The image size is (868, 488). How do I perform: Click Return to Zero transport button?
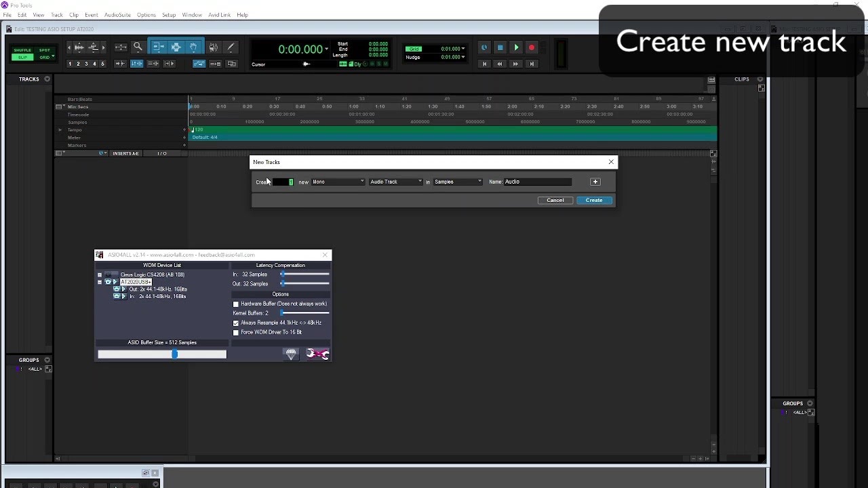(484, 64)
